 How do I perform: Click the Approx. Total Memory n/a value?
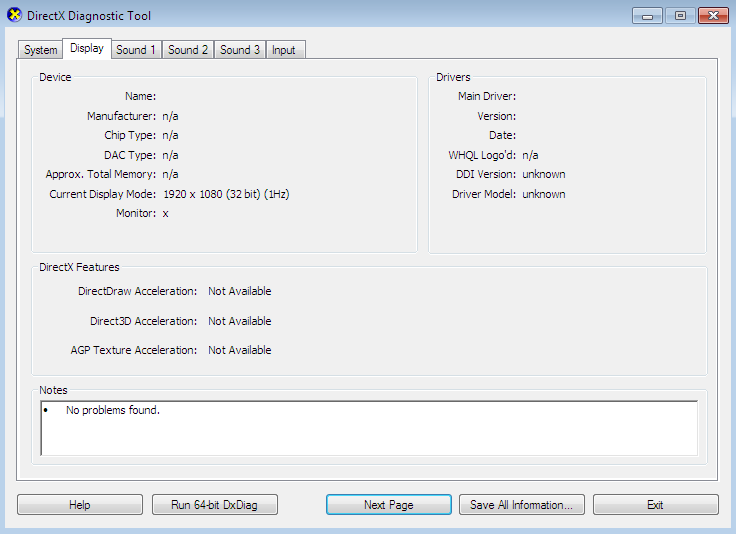pos(170,175)
